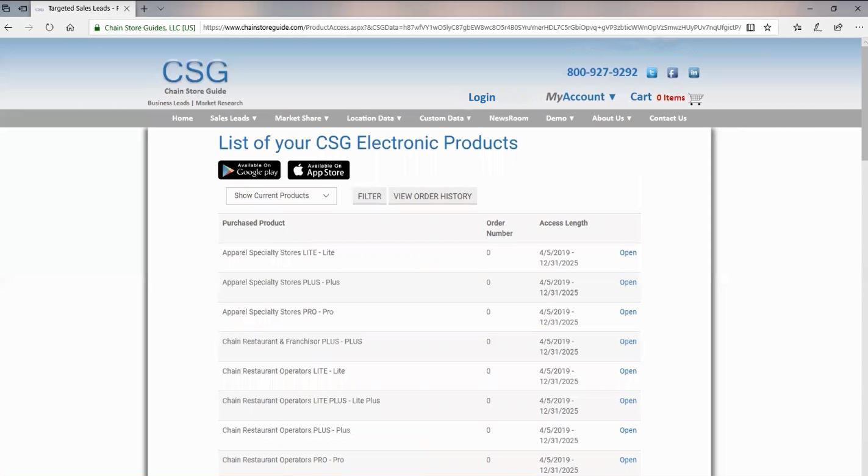Open the tabs set aside icon
The image size is (868, 476).
(x=7, y=9)
